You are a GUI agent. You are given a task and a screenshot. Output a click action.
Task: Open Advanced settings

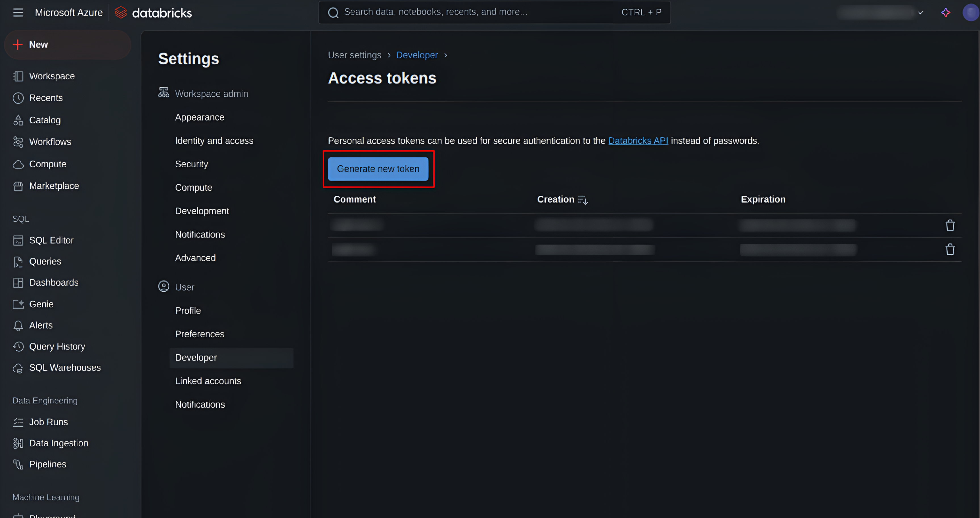[195, 258]
